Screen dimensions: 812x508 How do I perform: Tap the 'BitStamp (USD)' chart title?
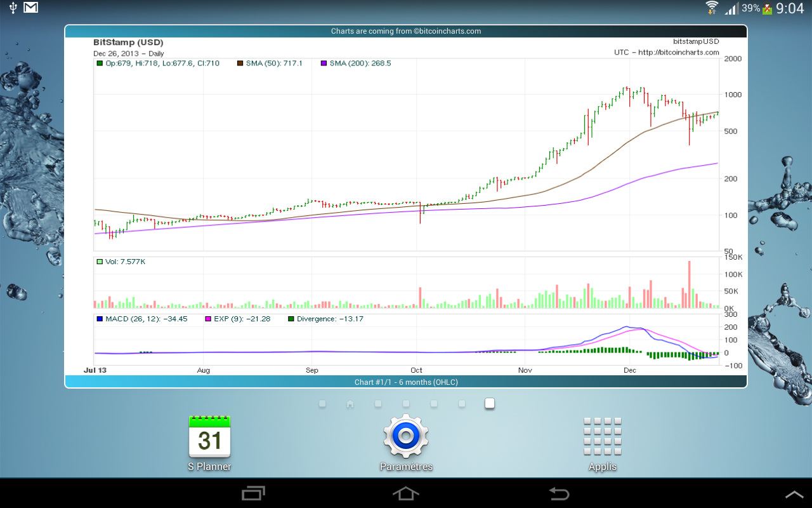[128, 43]
